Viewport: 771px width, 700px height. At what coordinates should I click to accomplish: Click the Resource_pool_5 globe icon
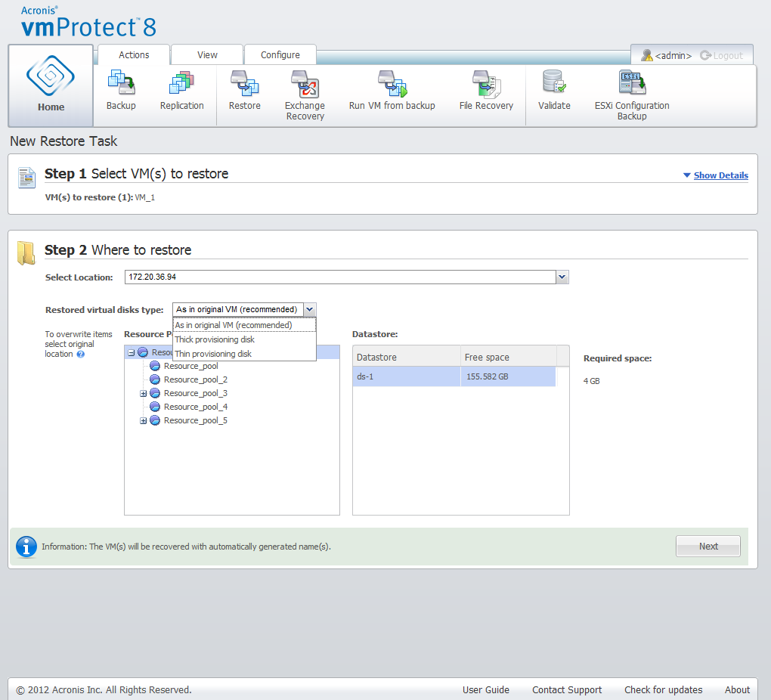coord(155,420)
